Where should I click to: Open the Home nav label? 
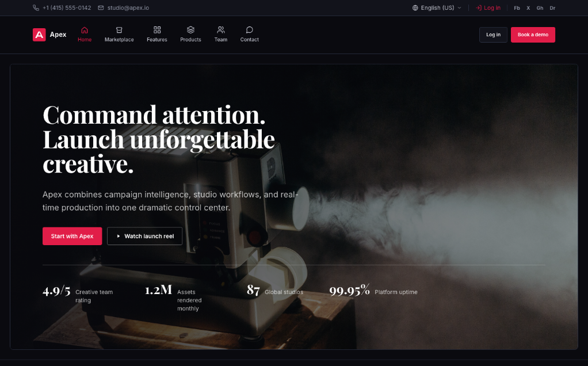click(85, 39)
